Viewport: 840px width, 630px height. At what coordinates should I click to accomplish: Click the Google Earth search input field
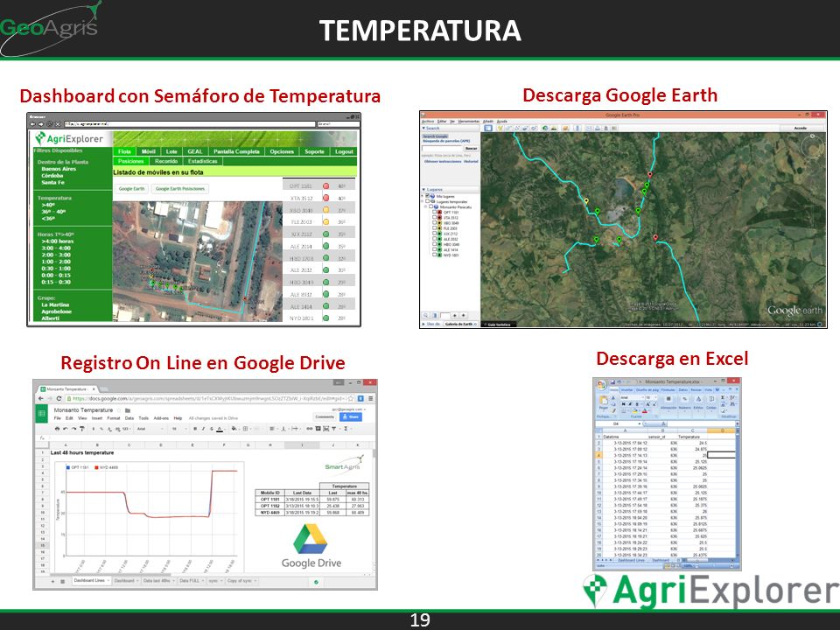click(x=442, y=149)
